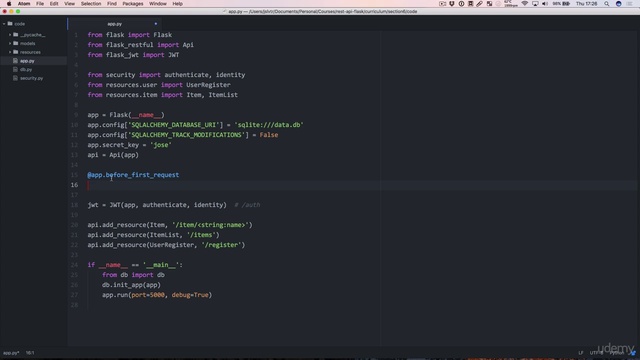Click the UTF-8 encoding selector in status bar
Screen dimensions: 640x360
tap(596, 353)
